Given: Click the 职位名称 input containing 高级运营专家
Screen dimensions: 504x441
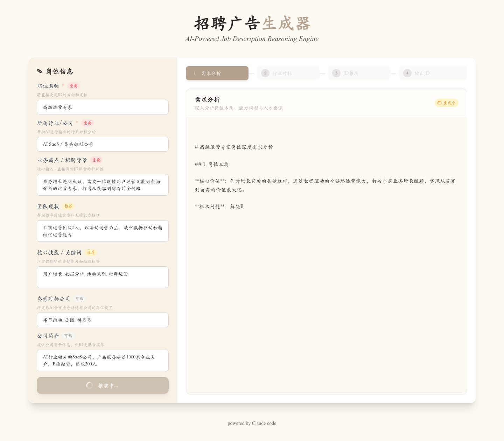Looking at the screenshot, I should click(x=103, y=107).
